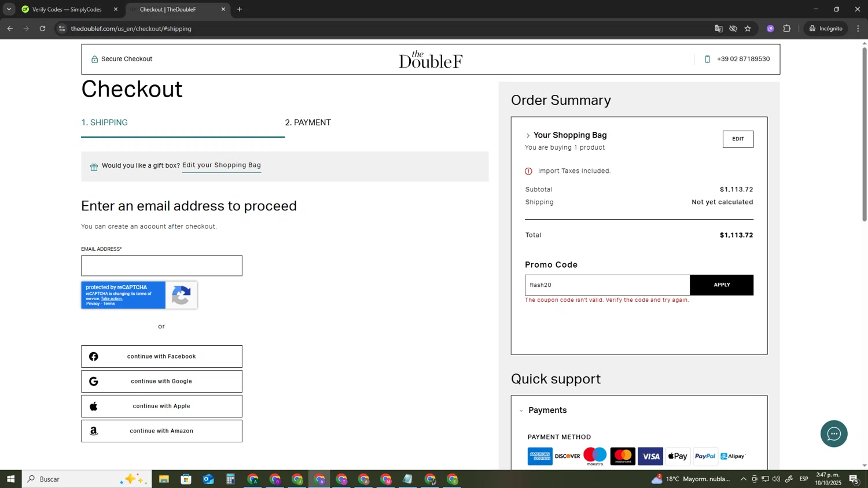This screenshot has height=488, width=868.
Task: Click the promo code field containing flash20
Action: click(607, 285)
